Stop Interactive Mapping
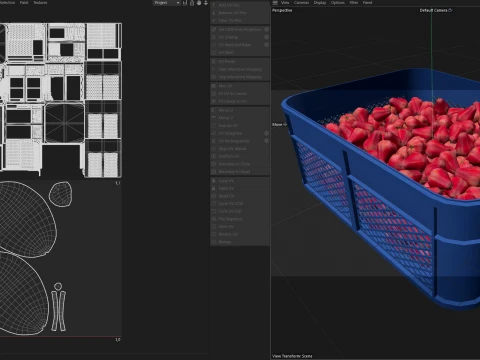The width and height of the screenshot is (480, 360). pos(240,77)
